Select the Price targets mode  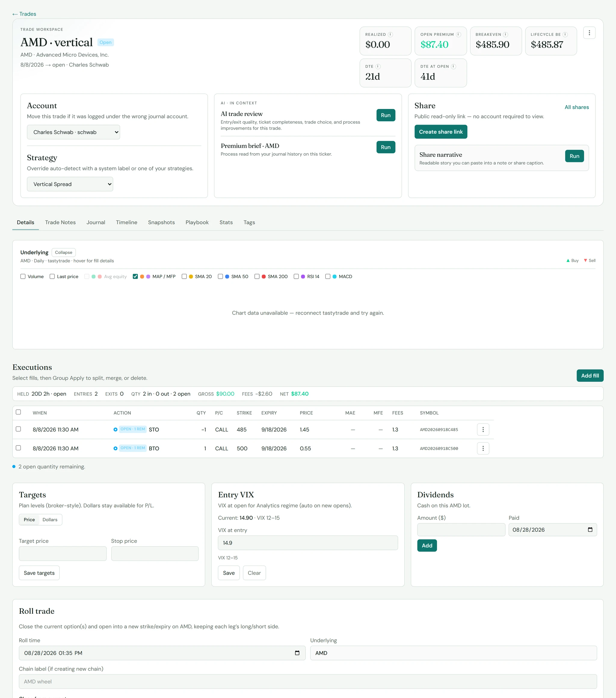[x=29, y=520]
